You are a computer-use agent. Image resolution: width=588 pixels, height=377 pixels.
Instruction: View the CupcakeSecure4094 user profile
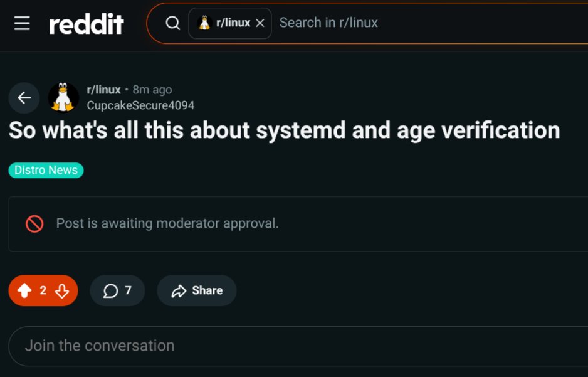click(x=140, y=105)
